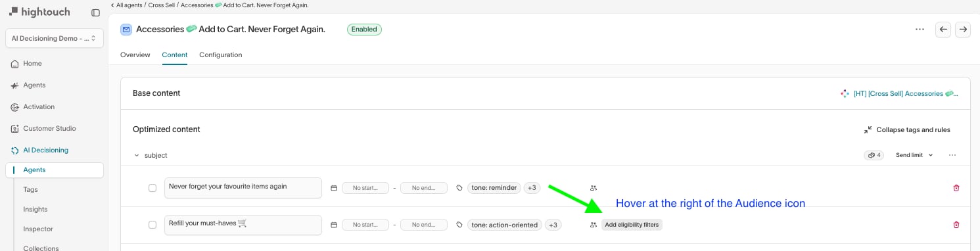Open AI Decisioning section
This screenshot has height=251, width=980.
(45, 150)
